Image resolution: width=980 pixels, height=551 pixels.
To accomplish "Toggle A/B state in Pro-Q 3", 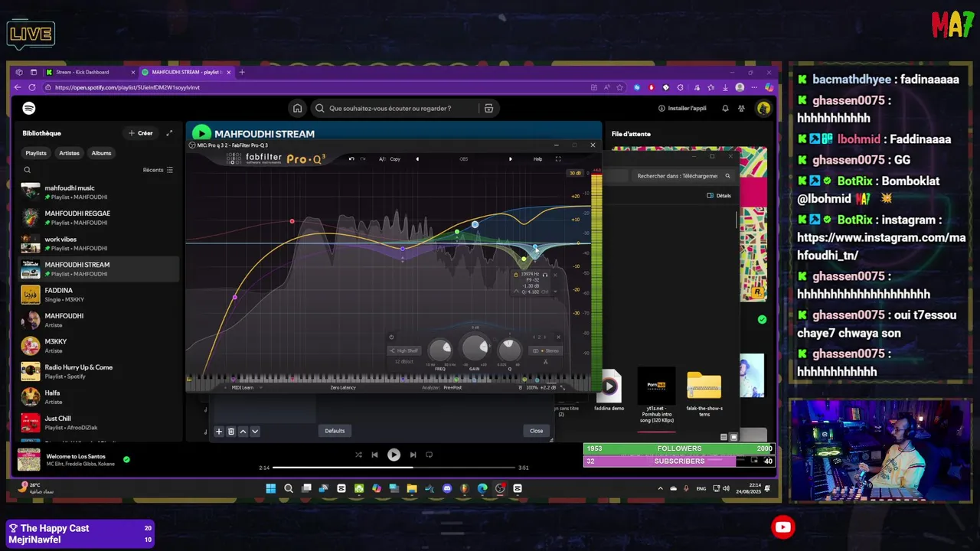I will (382, 159).
